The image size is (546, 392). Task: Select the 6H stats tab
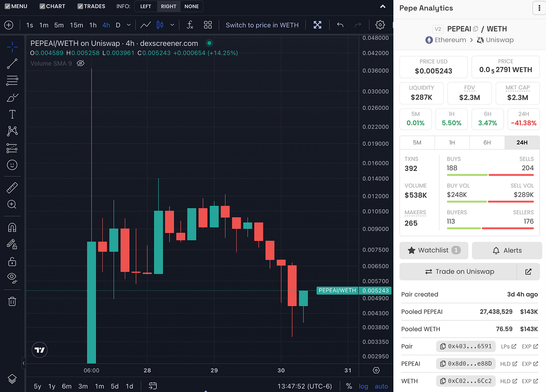coord(487,143)
